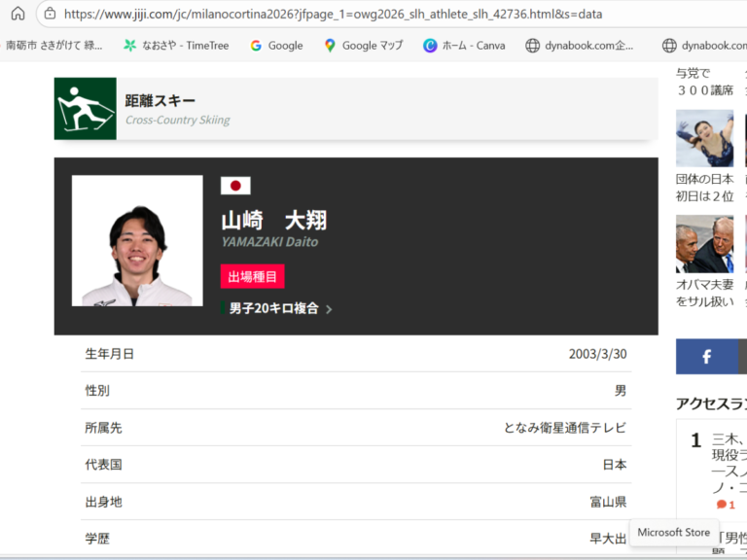Click the country value 日本
Screen dimensions: 747x560
click(x=615, y=465)
